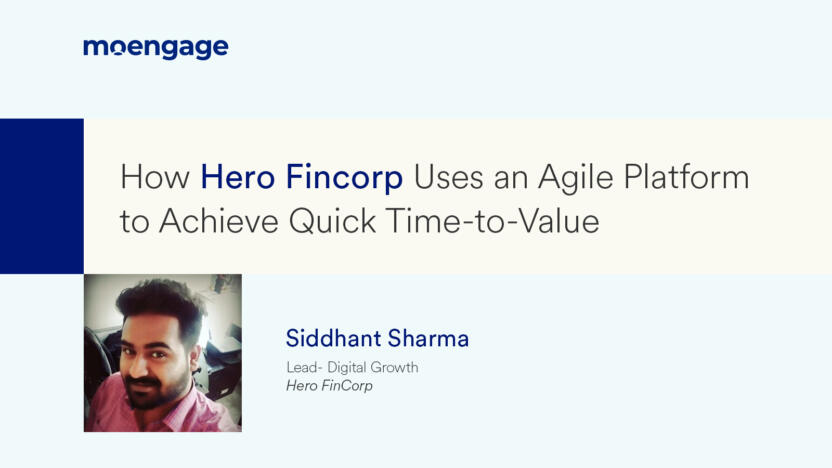
Task: Select the word 'Siddhant' in speaker name
Action: 334,339
